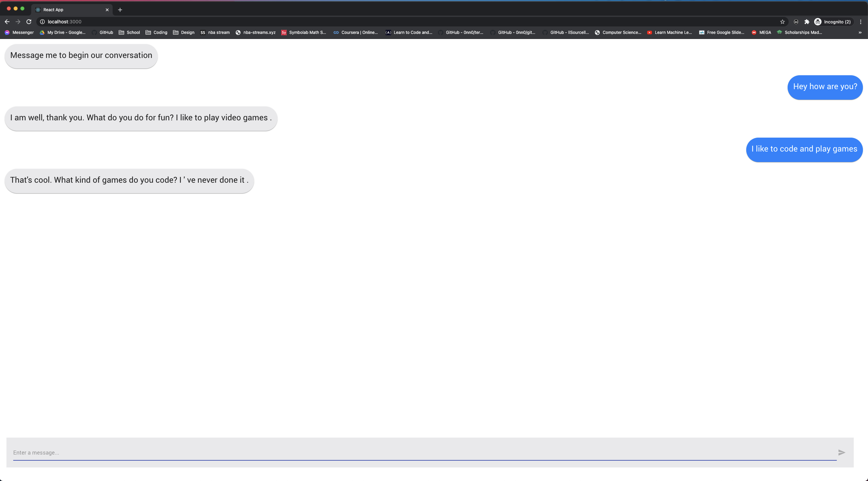Image resolution: width=868 pixels, height=481 pixels.
Task: Click the reload page icon
Action: pos(29,21)
